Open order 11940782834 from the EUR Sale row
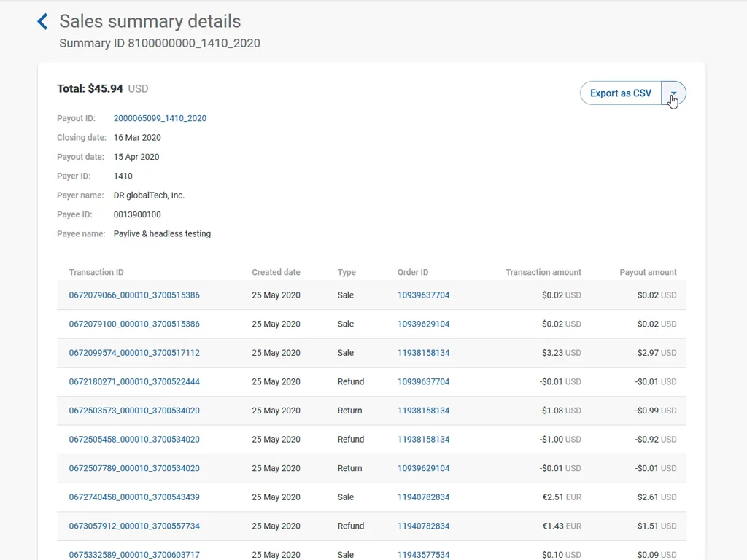 point(424,497)
